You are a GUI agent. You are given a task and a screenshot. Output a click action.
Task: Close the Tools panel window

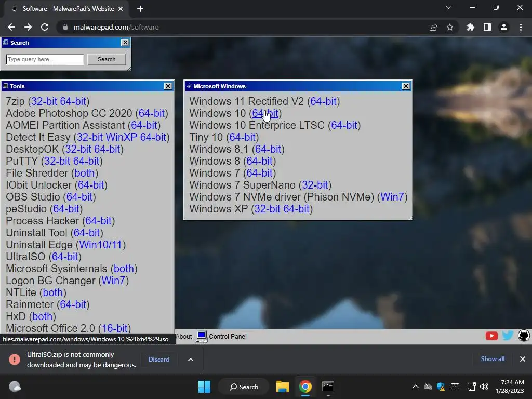[x=168, y=86]
